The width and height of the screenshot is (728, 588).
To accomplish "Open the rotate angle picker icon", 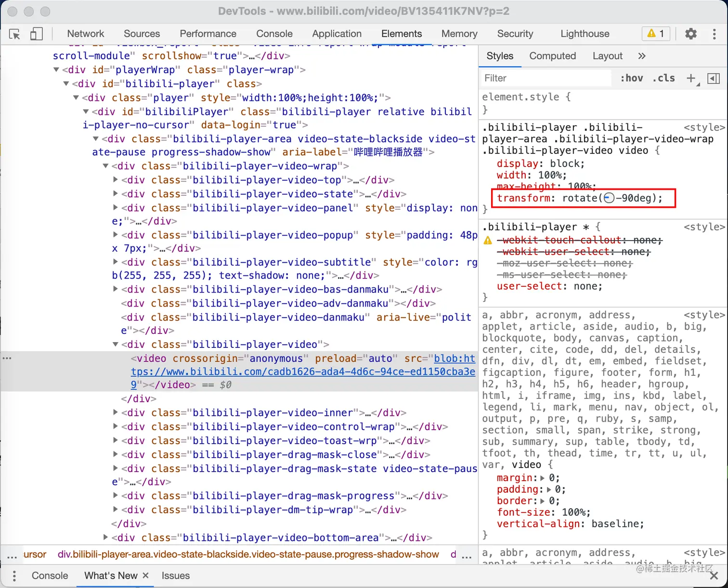I will pos(609,198).
